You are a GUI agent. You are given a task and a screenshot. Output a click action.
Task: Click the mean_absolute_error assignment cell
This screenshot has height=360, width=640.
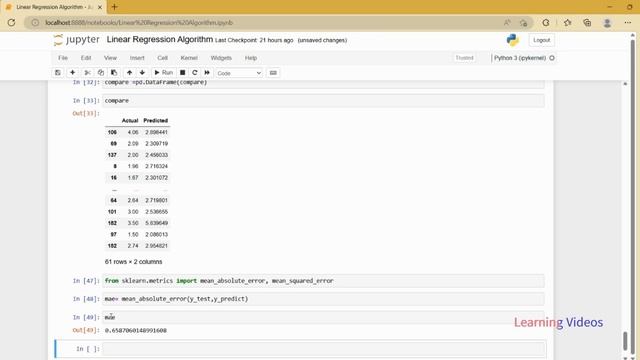[323, 299]
